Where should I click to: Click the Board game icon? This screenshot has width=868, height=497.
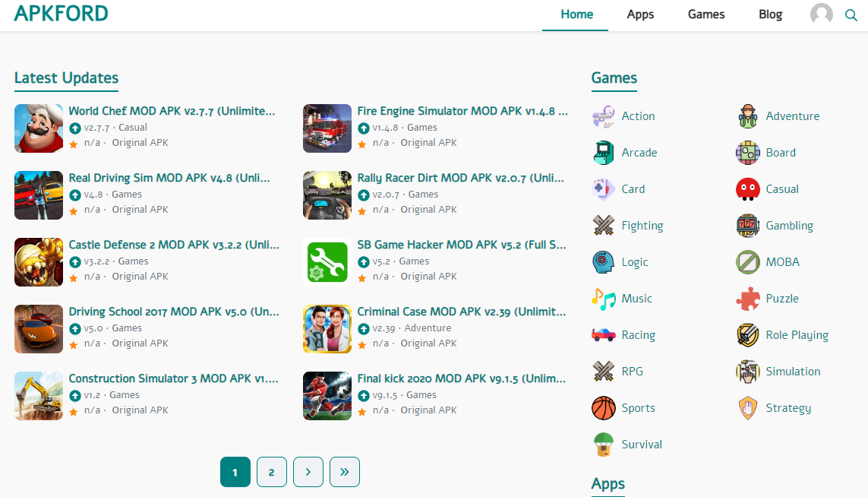(x=748, y=153)
